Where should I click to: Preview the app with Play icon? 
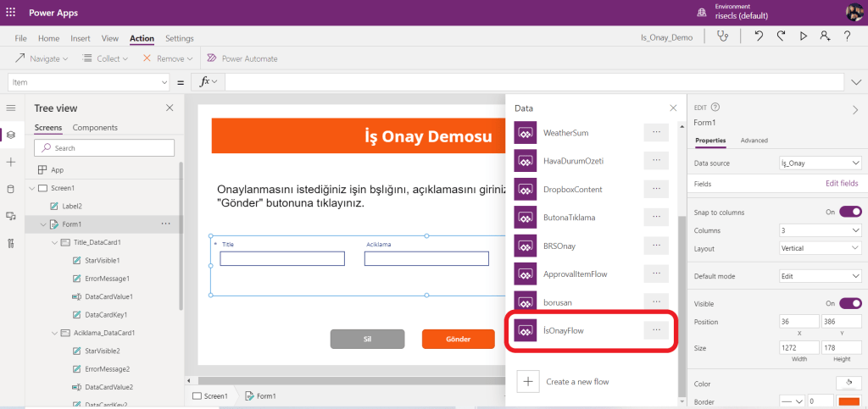[x=803, y=36]
